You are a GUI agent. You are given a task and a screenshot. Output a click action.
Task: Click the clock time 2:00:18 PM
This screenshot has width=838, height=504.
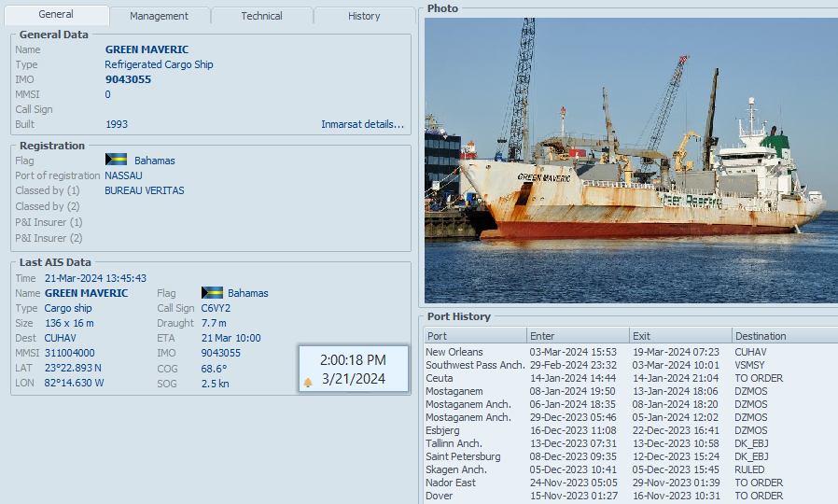tap(354, 359)
